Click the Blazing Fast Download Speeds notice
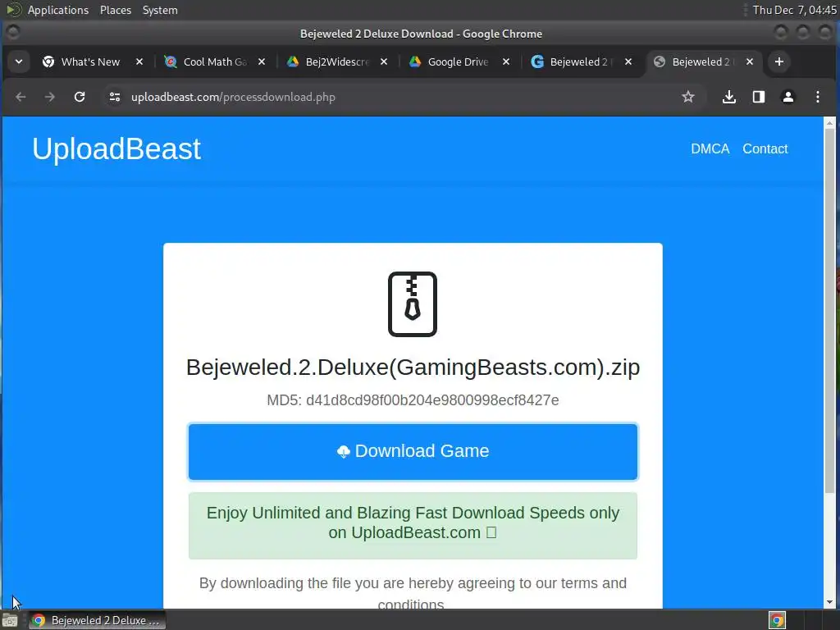 413,526
